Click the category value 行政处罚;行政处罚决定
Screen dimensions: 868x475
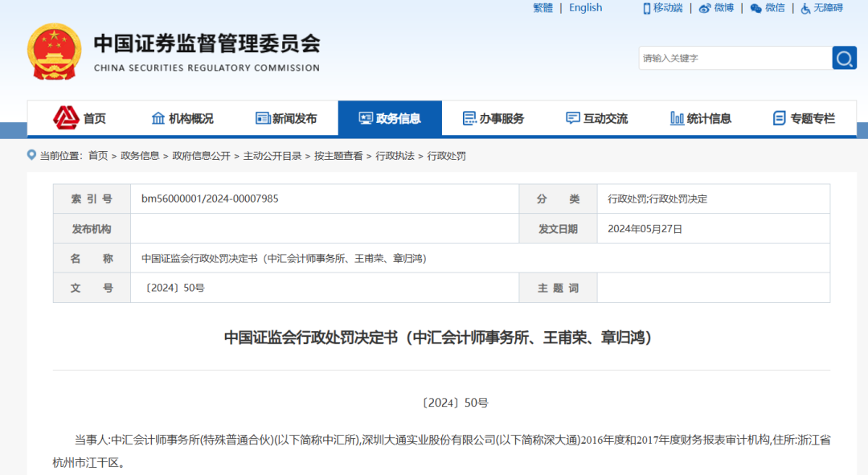pyautogui.click(x=657, y=199)
